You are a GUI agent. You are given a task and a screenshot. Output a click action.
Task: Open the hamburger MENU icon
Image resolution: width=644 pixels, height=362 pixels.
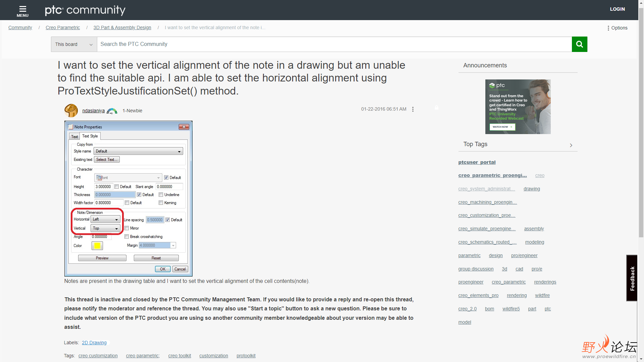click(x=22, y=11)
